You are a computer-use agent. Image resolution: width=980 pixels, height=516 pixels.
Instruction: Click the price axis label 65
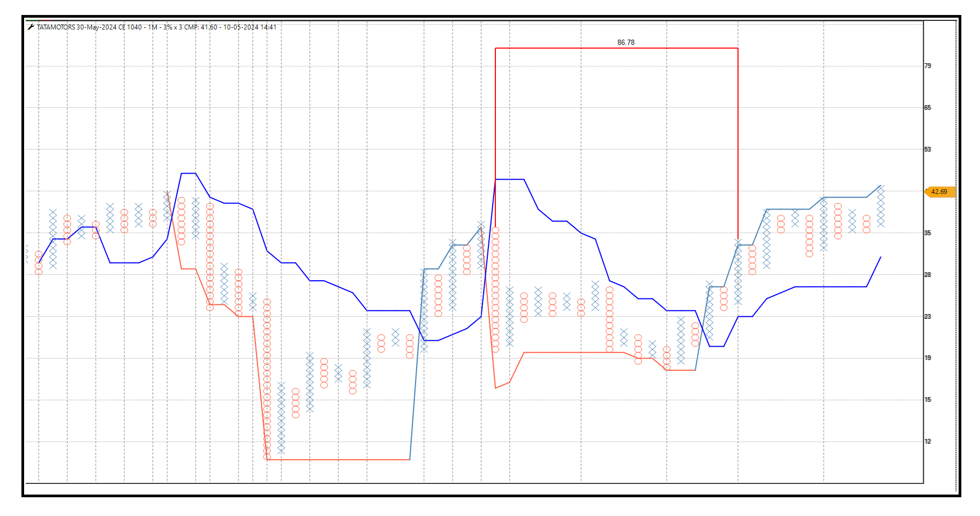coord(928,108)
